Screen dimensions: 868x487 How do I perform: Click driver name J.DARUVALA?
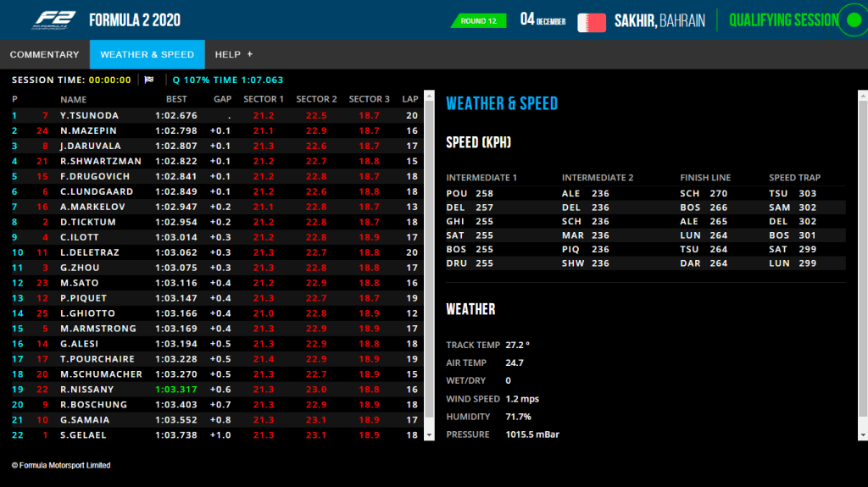pos(91,146)
